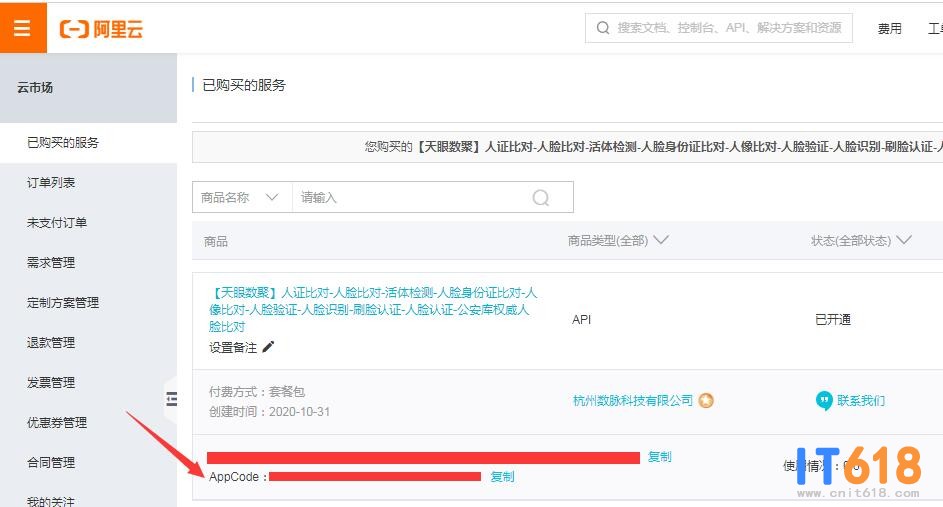Click 设置备注 under the product name
This screenshot has width=943, height=507.
(x=233, y=347)
